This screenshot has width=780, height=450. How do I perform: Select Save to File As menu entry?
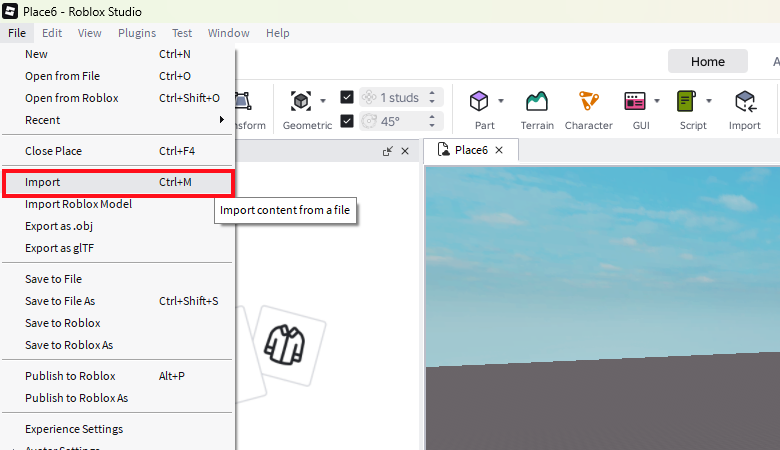(x=60, y=301)
